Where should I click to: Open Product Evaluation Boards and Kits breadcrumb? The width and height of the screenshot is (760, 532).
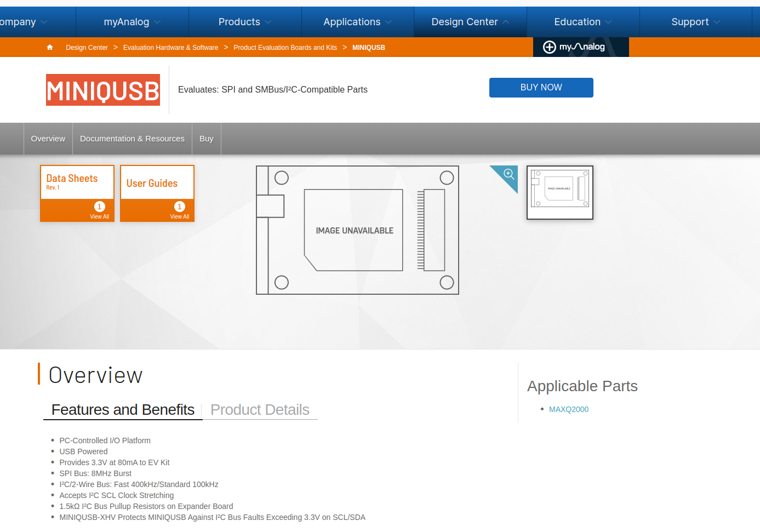click(x=285, y=48)
